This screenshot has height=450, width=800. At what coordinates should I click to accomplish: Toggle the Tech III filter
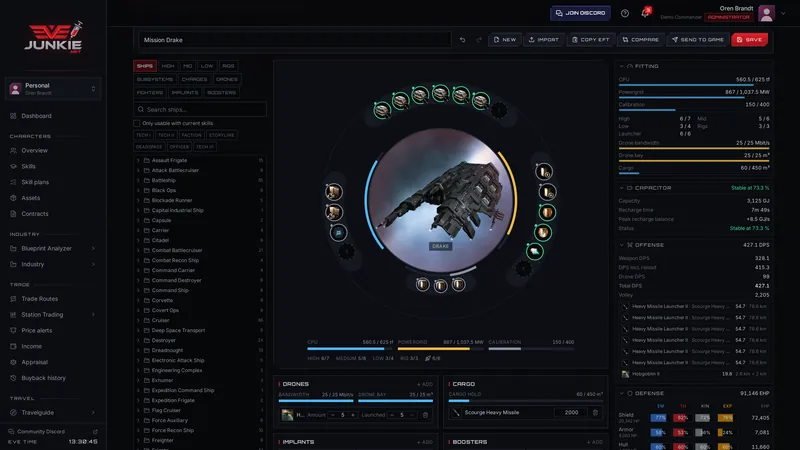coord(205,147)
